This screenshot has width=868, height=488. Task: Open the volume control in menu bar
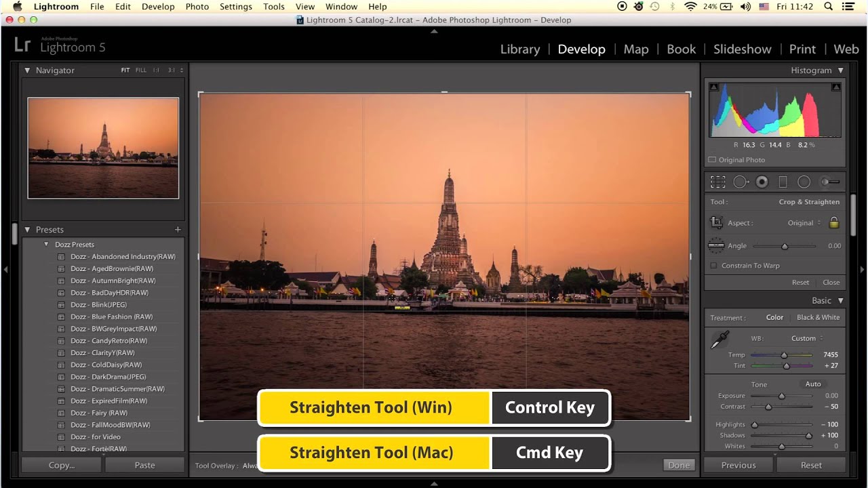(x=745, y=7)
